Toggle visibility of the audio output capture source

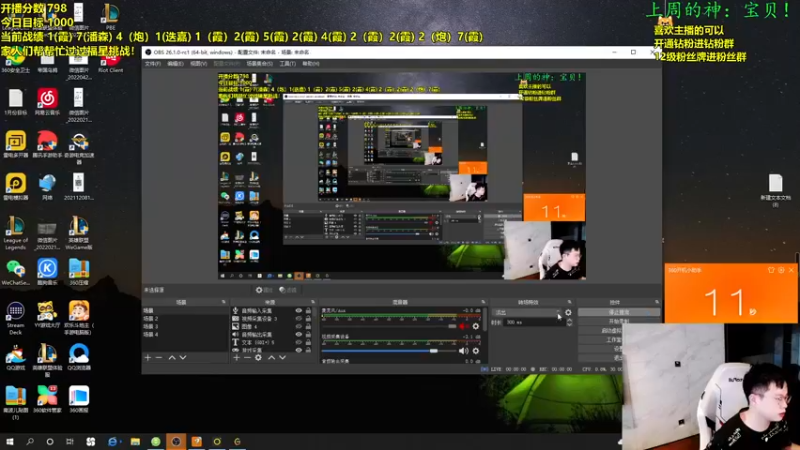pos(298,335)
